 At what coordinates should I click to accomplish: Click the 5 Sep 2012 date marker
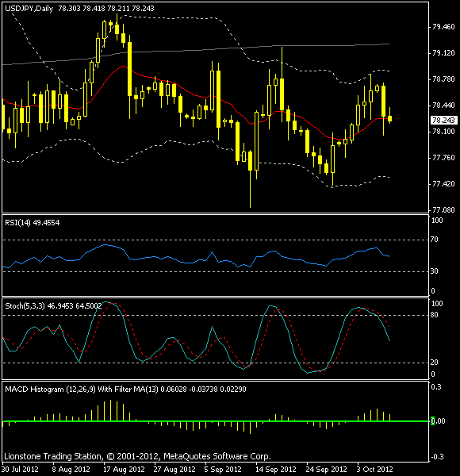click(223, 470)
